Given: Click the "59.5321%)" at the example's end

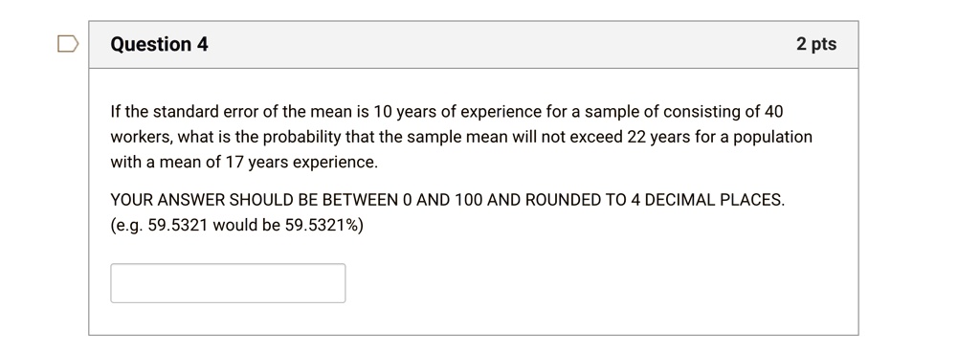Looking at the screenshot, I should (324, 226).
